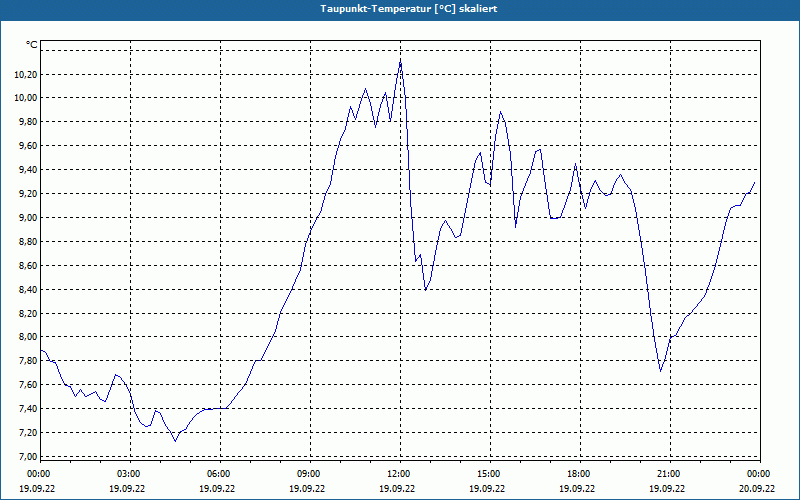
Task: Click the 9,80 axis label
Action: tap(28, 121)
